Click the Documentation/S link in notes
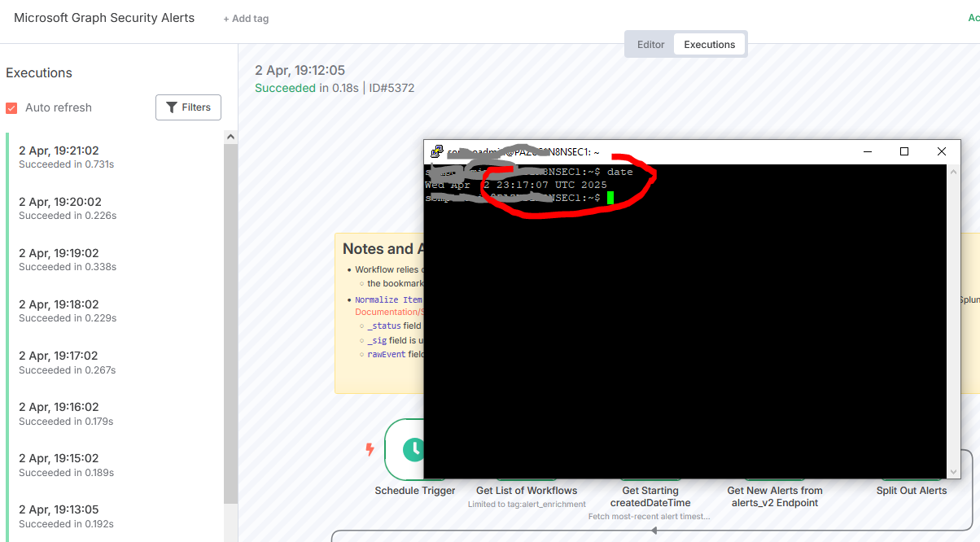This screenshot has height=542, width=980. tap(389, 312)
